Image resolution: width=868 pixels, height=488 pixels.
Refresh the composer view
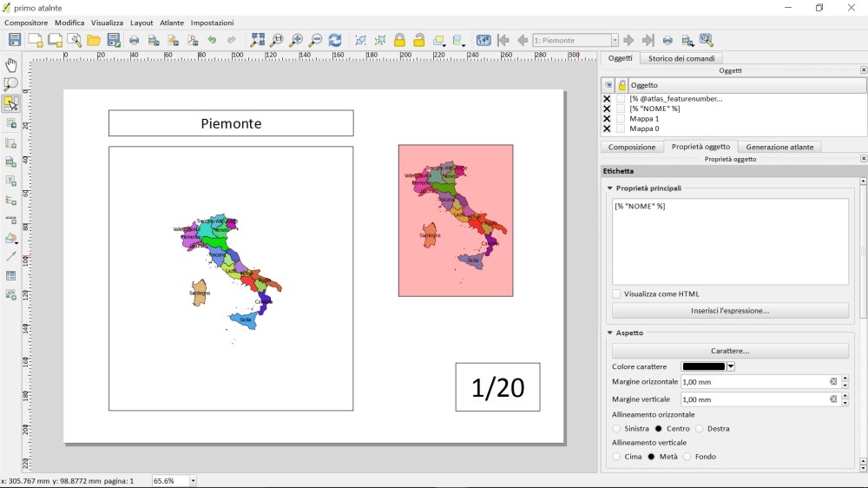334,40
